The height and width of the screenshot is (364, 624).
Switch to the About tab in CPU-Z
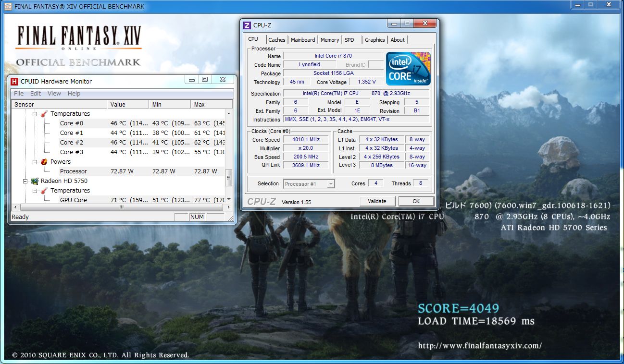tap(398, 40)
